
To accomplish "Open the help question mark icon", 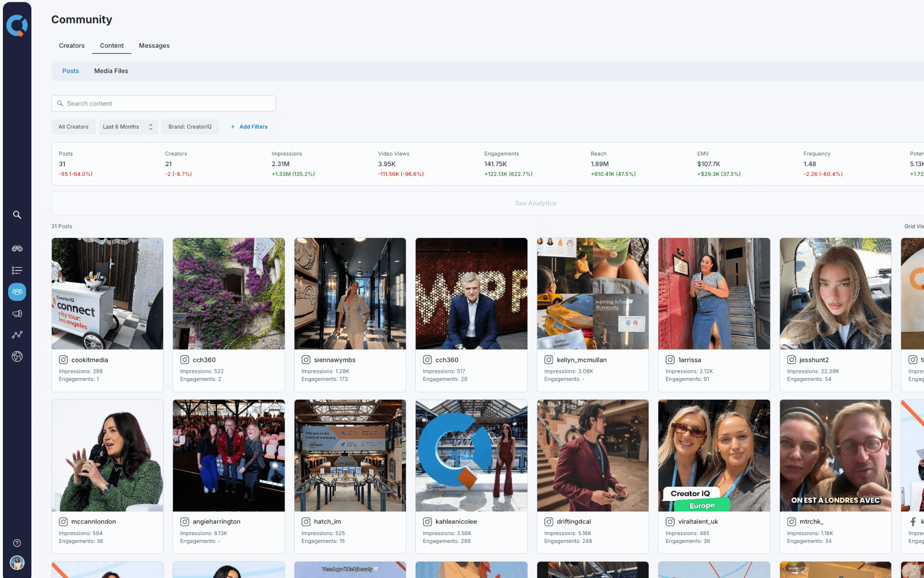I will [17, 542].
